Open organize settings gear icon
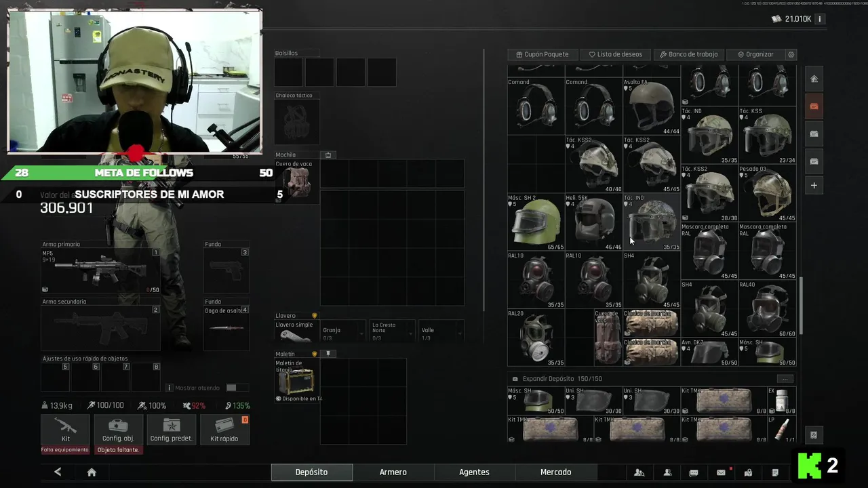 click(x=791, y=54)
